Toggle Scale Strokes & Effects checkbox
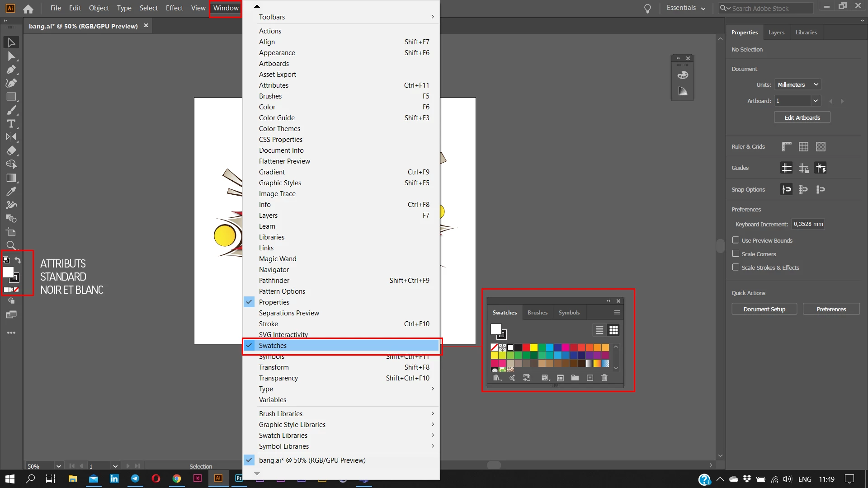This screenshot has height=488, width=868. [x=736, y=267]
